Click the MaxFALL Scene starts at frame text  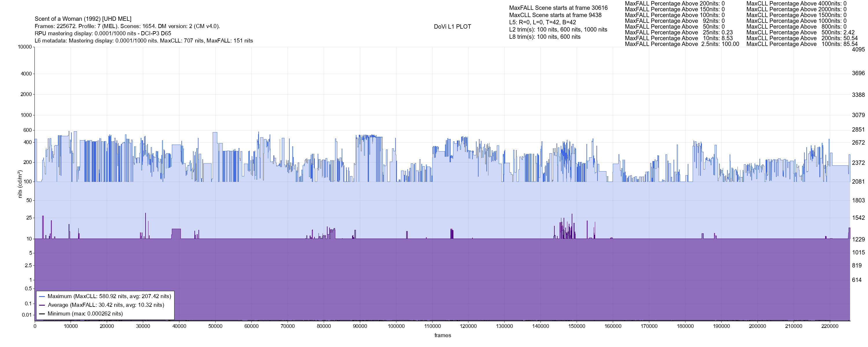[558, 8]
